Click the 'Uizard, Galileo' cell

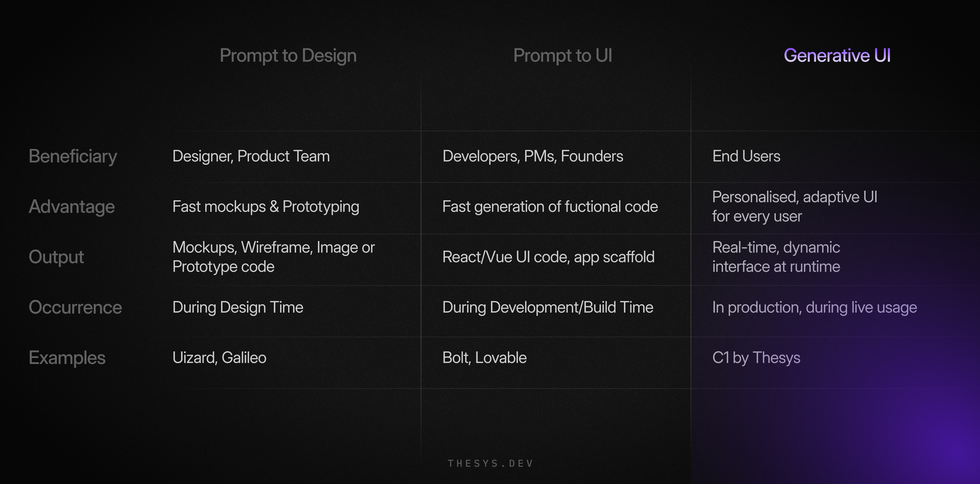(219, 358)
